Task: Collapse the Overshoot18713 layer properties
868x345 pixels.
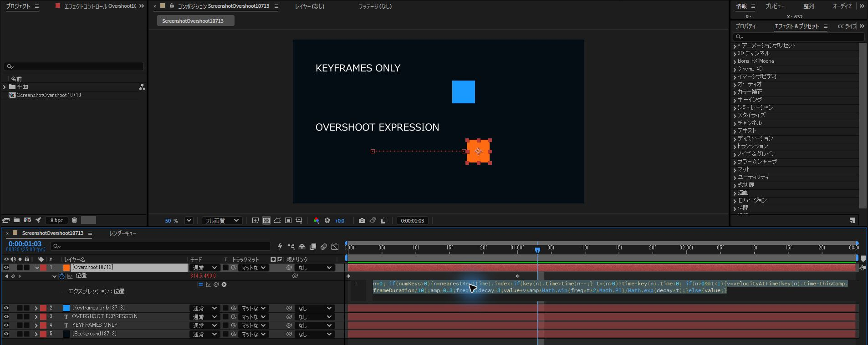Action: pos(36,268)
